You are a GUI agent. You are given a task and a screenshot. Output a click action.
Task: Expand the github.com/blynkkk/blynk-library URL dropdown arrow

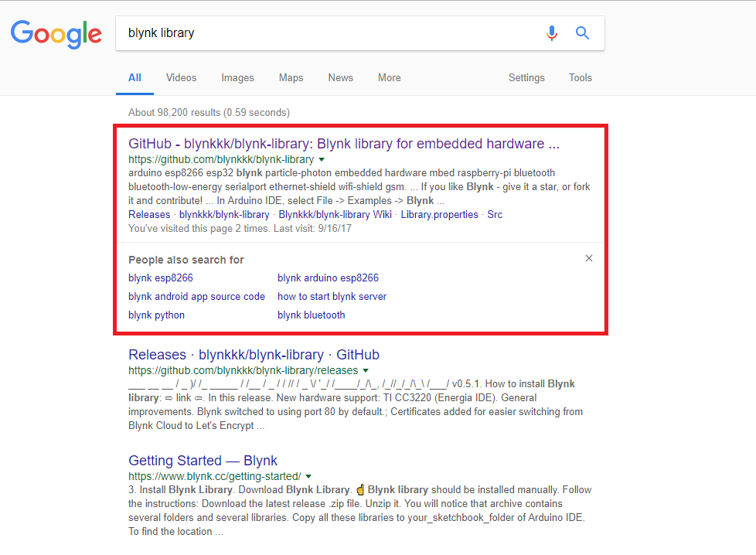322,160
